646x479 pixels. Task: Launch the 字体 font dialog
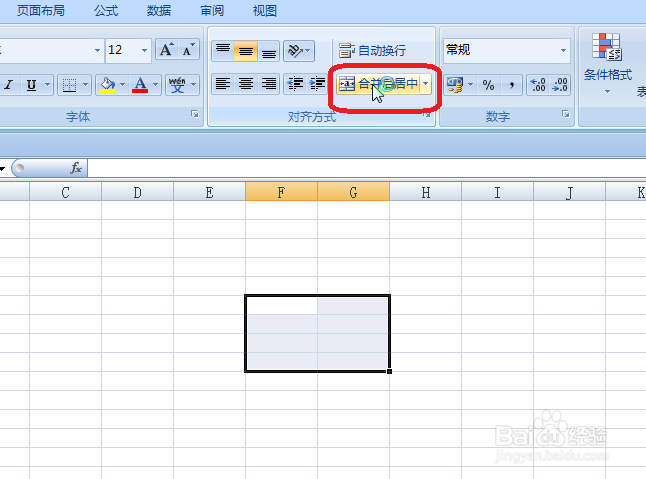click(x=195, y=114)
